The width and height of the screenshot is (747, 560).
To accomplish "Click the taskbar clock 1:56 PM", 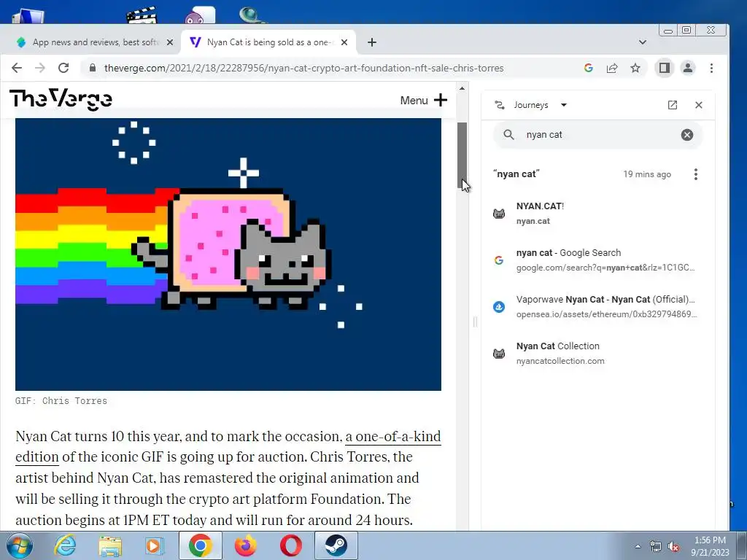I will click(x=710, y=540).
